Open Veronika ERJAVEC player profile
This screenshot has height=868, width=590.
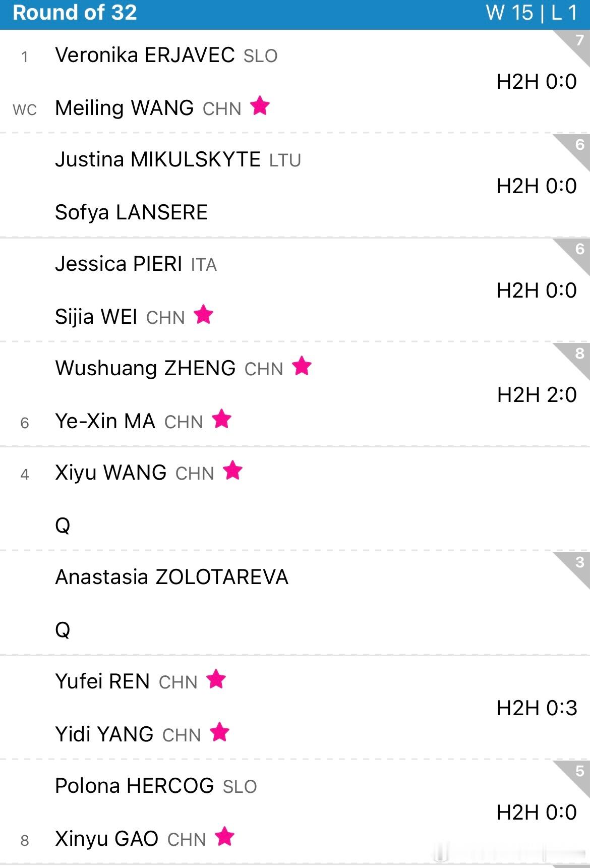(145, 55)
